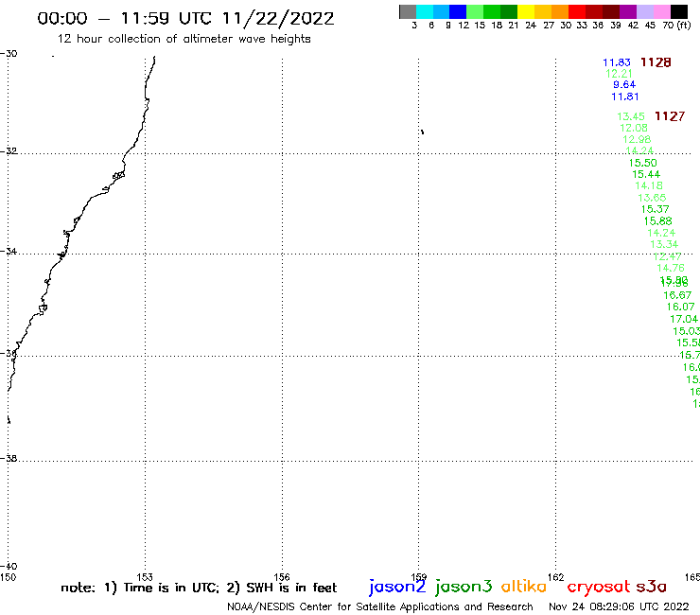Click the wave height value 12.98
Image resolution: width=700 pixels, height=615 pixels.
click(637, 139)
